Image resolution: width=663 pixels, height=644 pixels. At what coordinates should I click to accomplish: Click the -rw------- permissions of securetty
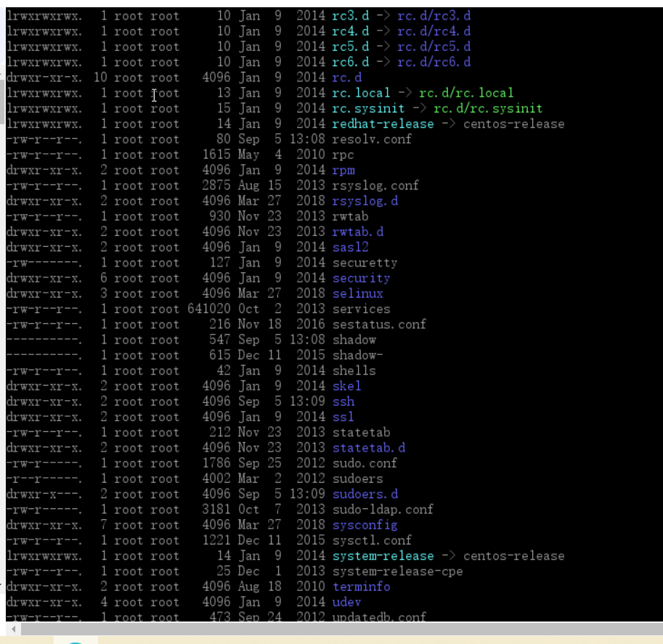pos(44,263)
